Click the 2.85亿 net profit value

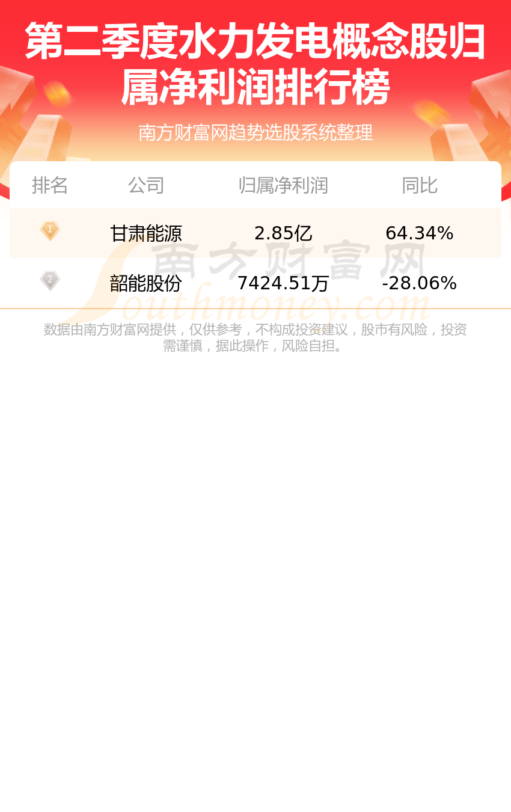pos(283,233)
